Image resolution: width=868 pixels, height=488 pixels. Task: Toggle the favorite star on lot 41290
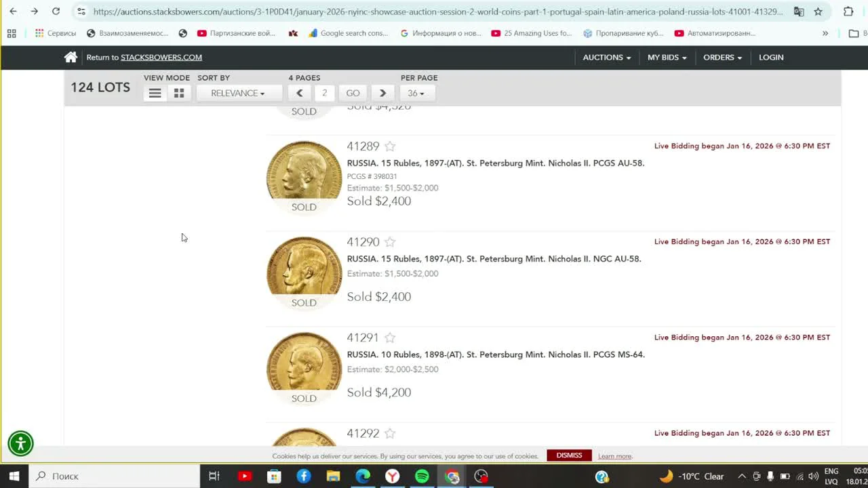(x=389, y=241)
